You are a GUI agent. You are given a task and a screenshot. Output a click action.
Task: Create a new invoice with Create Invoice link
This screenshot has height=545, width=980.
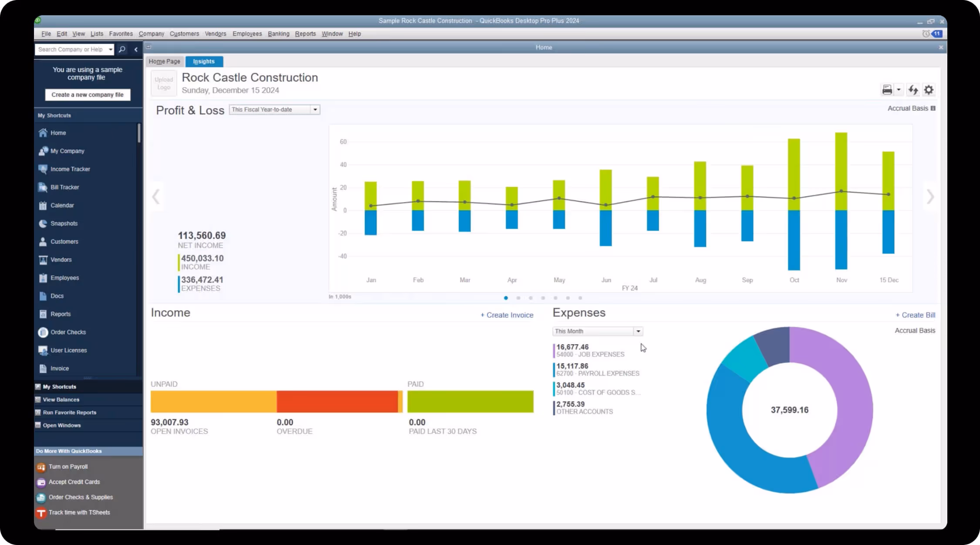pos(507,315)
